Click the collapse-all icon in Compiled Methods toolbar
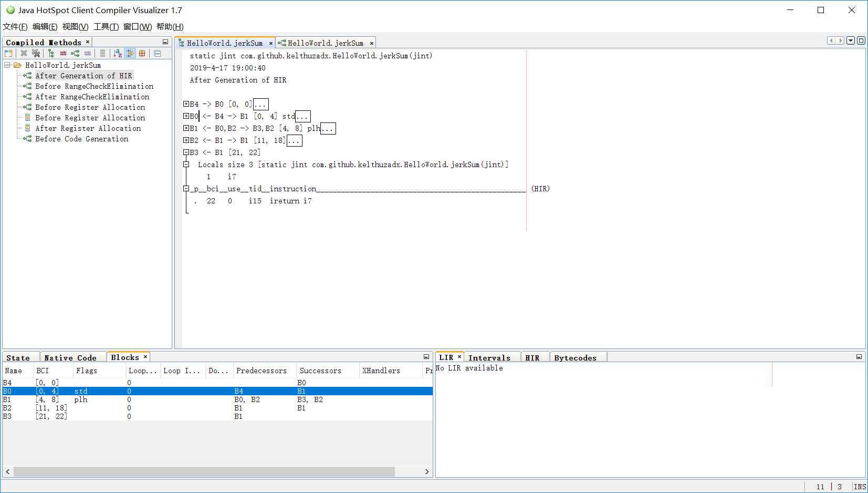868x493 pixels. click(157, 53)
